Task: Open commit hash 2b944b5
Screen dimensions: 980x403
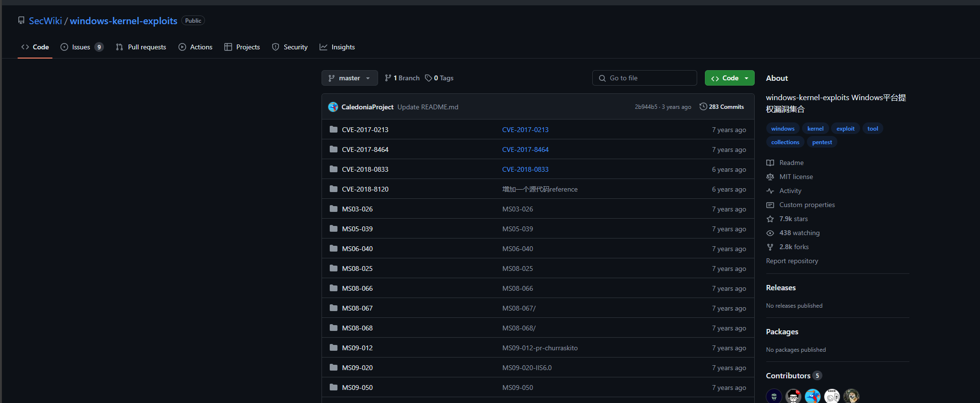Action: coord(646,107)
